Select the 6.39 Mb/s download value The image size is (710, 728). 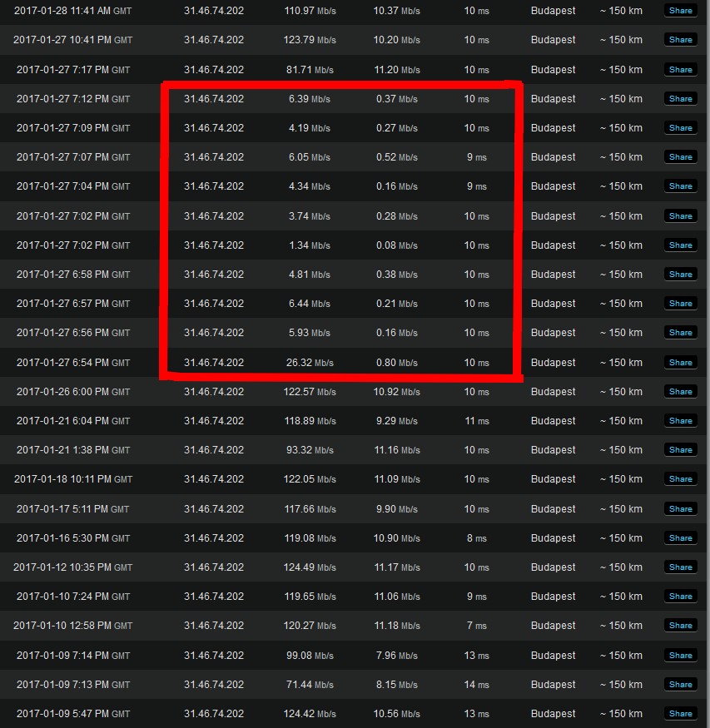[x=310, y=99]
